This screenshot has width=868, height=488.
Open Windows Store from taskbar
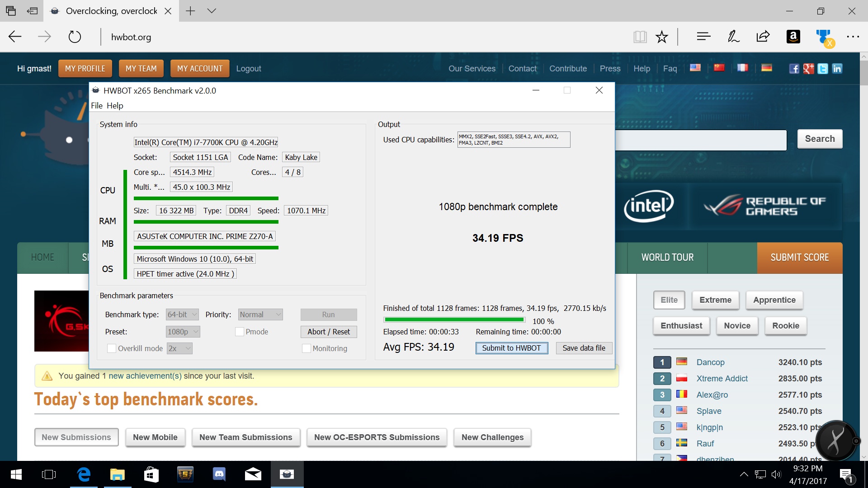151,474
